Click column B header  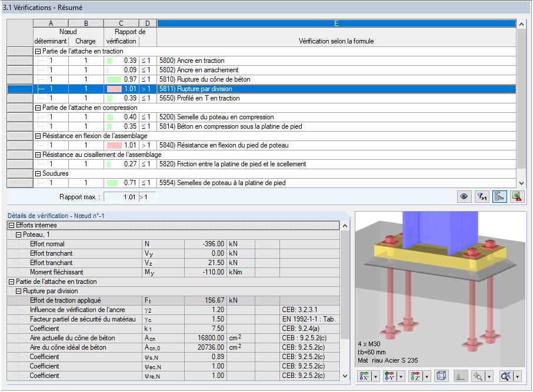pyautogui.click(x=86, y=23)
